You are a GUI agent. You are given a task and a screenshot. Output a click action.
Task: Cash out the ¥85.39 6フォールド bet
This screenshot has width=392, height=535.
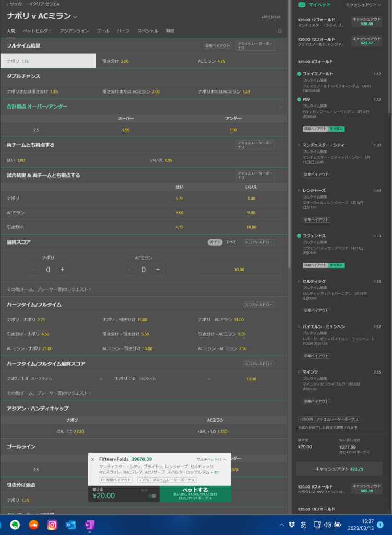[366, 489]
